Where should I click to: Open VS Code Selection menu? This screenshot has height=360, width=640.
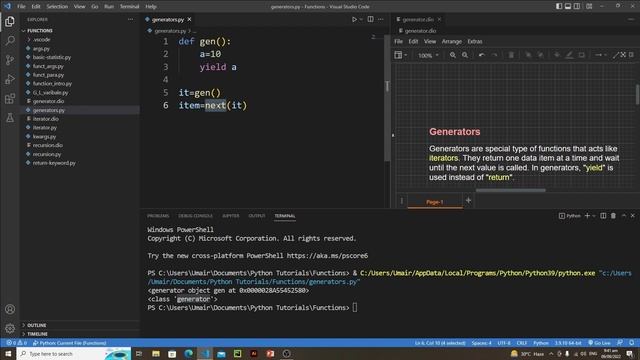[x=57, y=7]
